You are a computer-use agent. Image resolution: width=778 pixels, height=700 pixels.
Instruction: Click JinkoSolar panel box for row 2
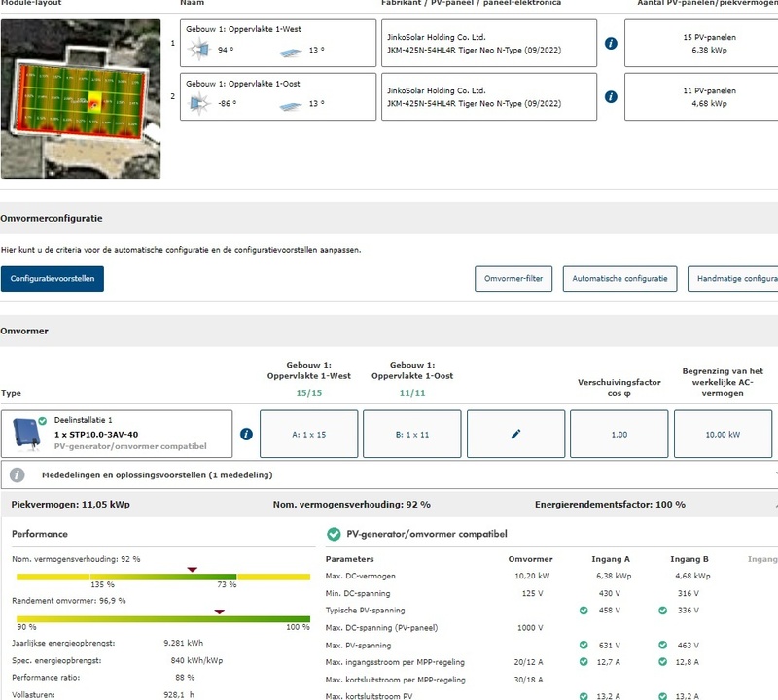[x=489, y=97]
